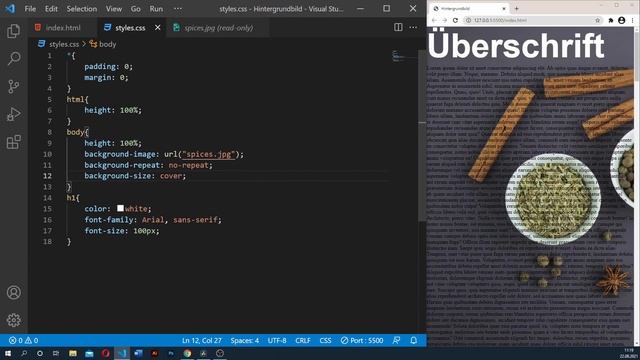
Task: Click the Split Editor Right icon
Action: point(398,27)
